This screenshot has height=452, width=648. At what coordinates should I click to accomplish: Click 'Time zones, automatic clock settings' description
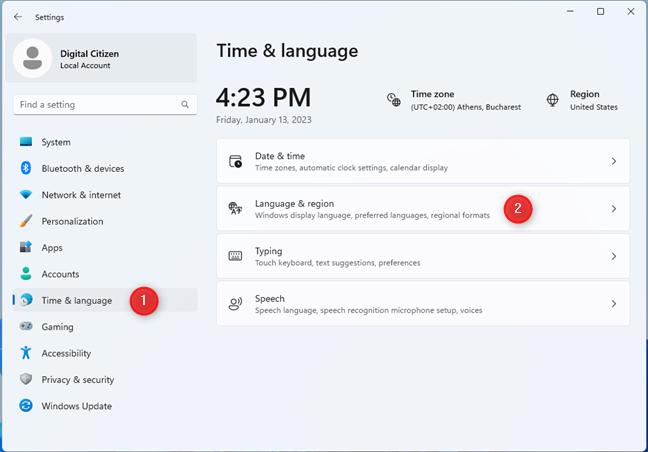point(351,168)
